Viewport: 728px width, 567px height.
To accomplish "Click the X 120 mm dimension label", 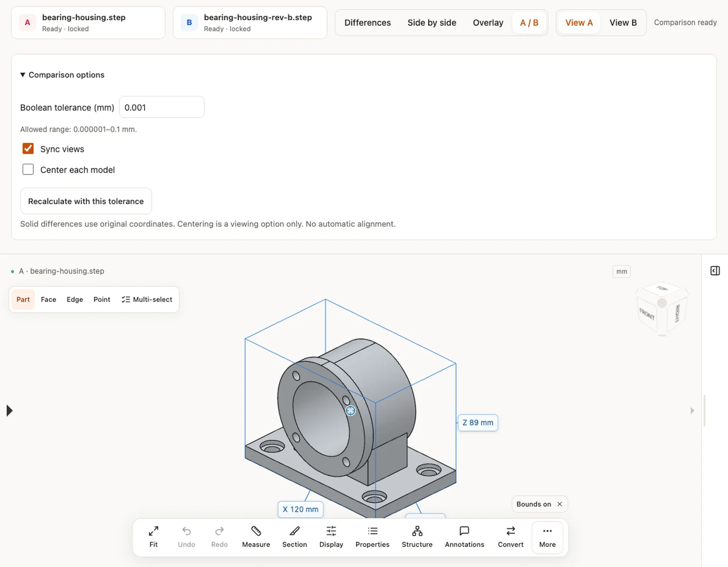I will tap(300, 509).
